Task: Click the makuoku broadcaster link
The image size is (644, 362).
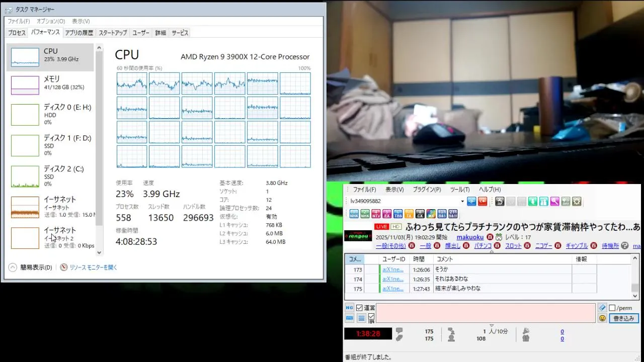Action: pos(470,237)
